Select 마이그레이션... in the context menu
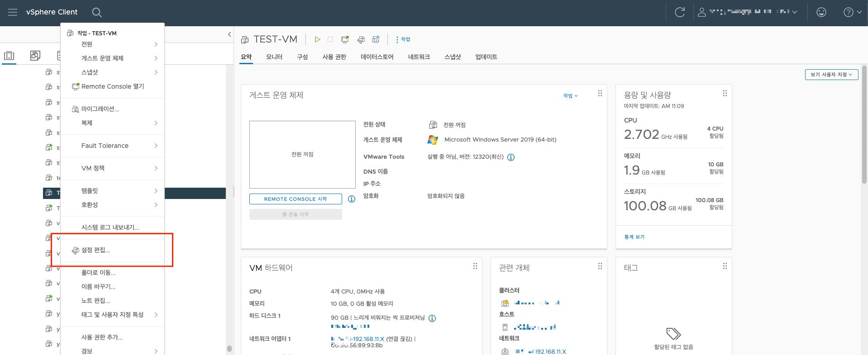 click(112, 109)
